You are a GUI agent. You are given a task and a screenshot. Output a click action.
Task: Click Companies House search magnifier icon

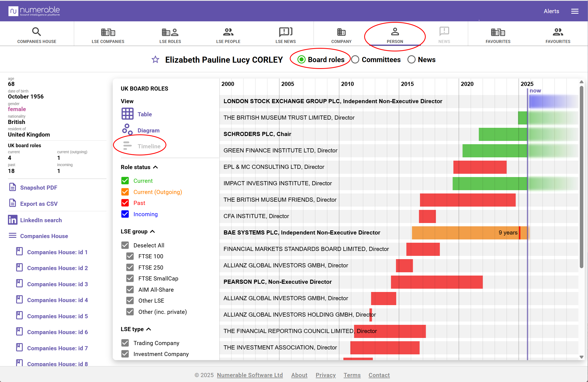click(36, 32)
